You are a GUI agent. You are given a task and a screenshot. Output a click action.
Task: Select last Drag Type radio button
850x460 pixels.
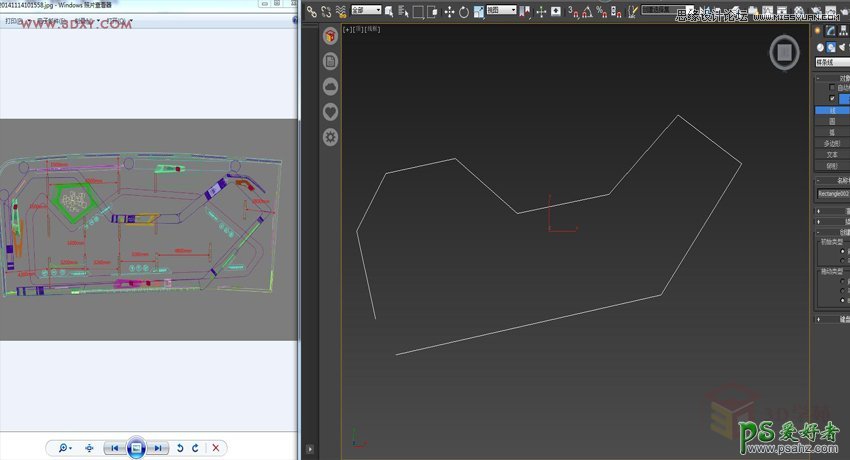click(842, 300)
